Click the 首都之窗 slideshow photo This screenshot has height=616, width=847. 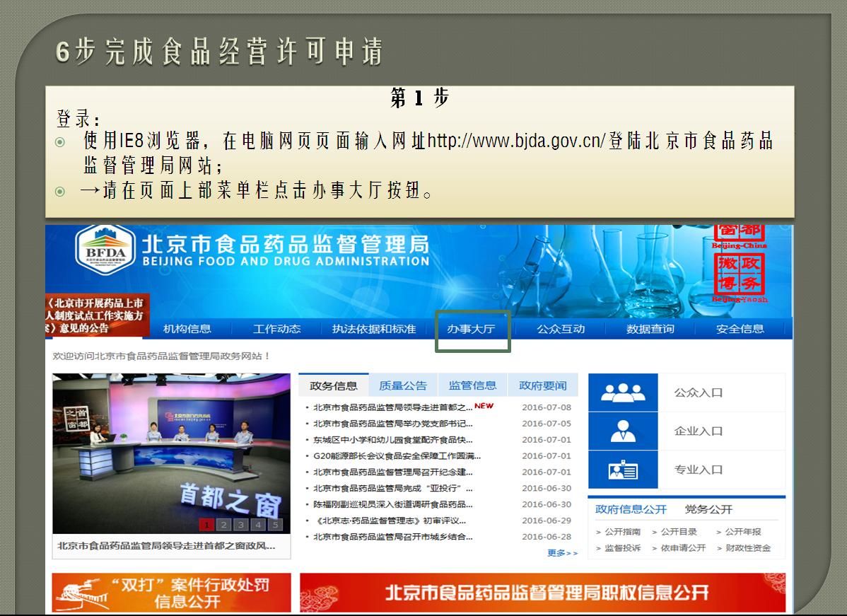(171, 453)
